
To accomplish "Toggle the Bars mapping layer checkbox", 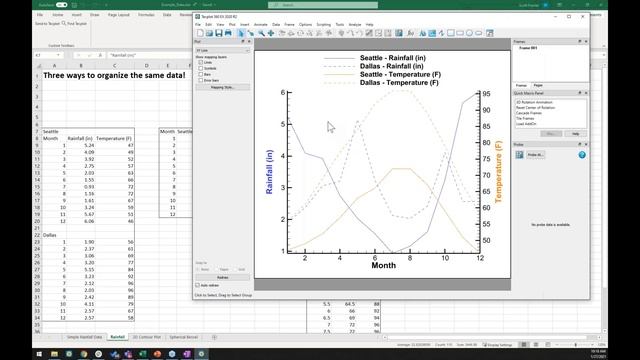I will point(200,74).
